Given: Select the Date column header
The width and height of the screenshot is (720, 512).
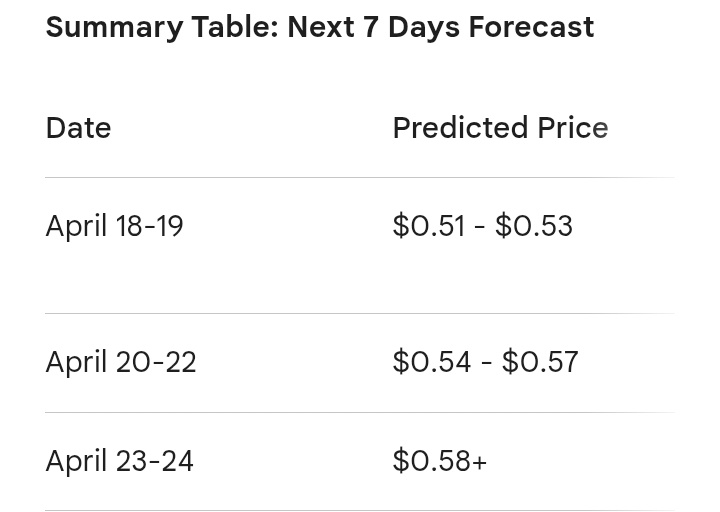Looking at the screenshot, I should click(x=79, y=128).
